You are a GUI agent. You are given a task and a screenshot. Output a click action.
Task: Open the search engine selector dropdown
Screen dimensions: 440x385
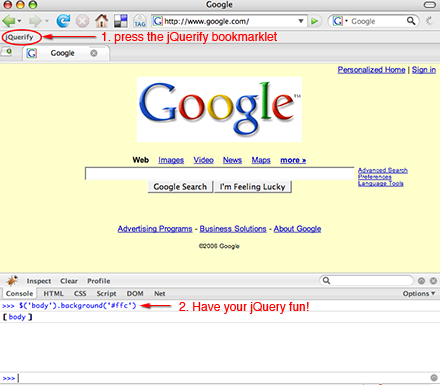pyautogui.click(x=340, y=21)
